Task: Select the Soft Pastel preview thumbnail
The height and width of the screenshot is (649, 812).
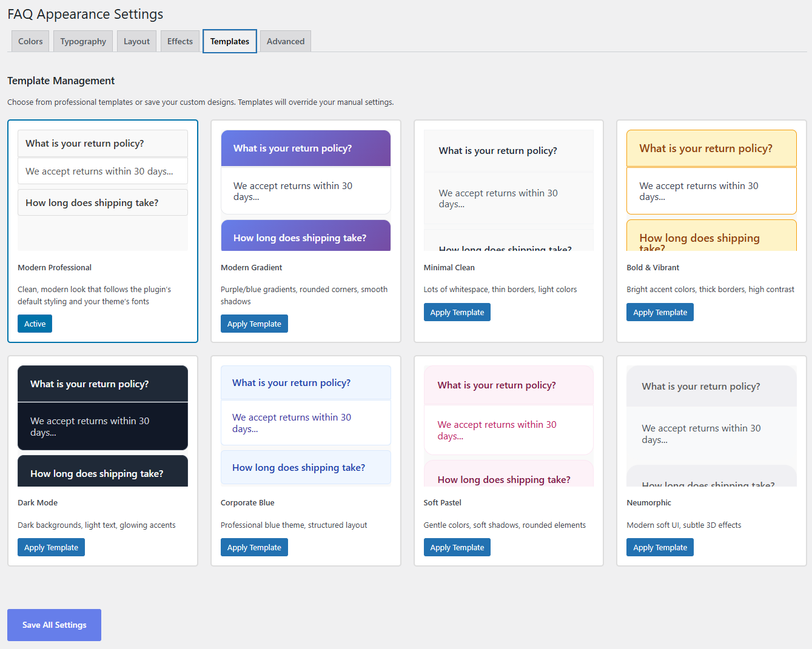Action: 508,425
